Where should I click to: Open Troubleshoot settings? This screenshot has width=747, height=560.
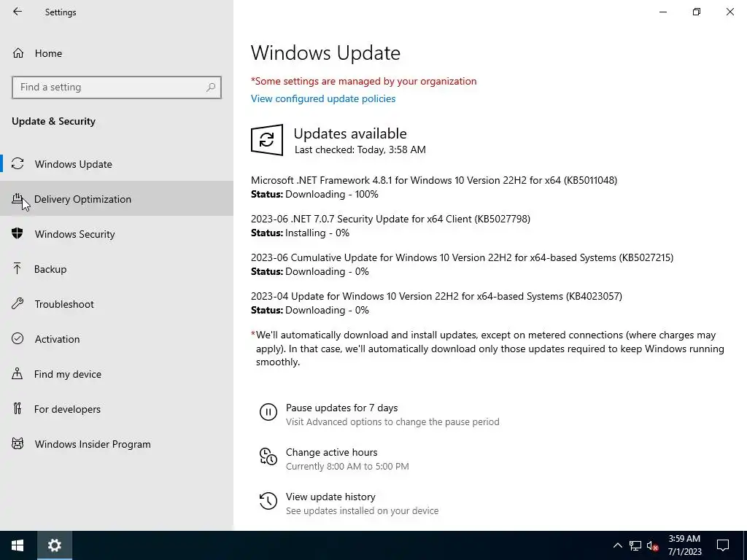(117, 304)
